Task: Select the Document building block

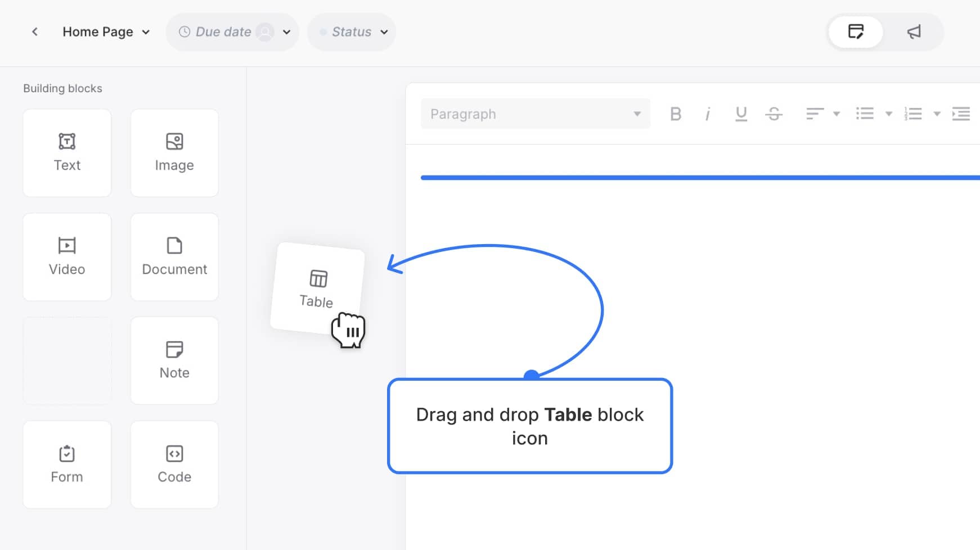Action: [x=174, y=257]
